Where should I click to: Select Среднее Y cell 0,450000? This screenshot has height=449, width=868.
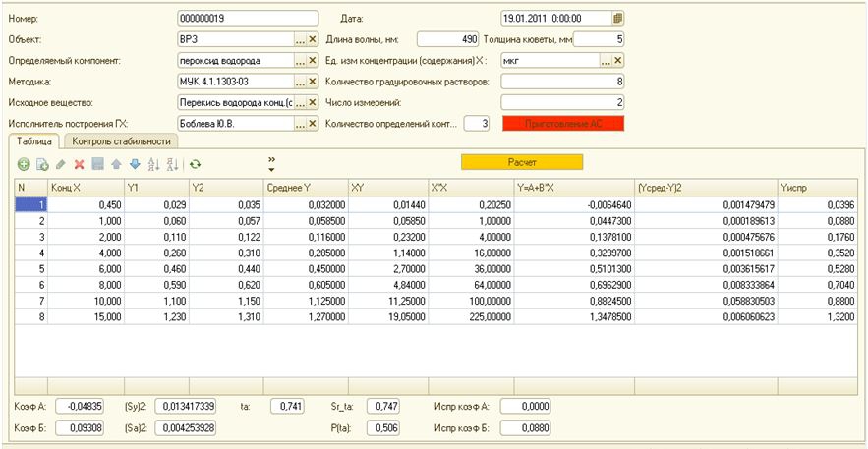coord(306,270)
